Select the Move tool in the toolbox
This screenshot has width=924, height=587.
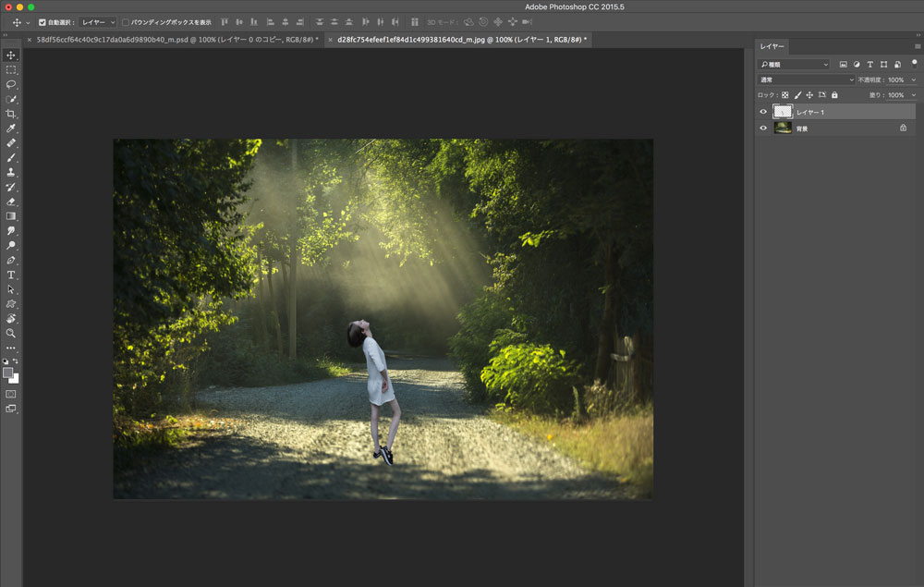(x=11, y=55)
